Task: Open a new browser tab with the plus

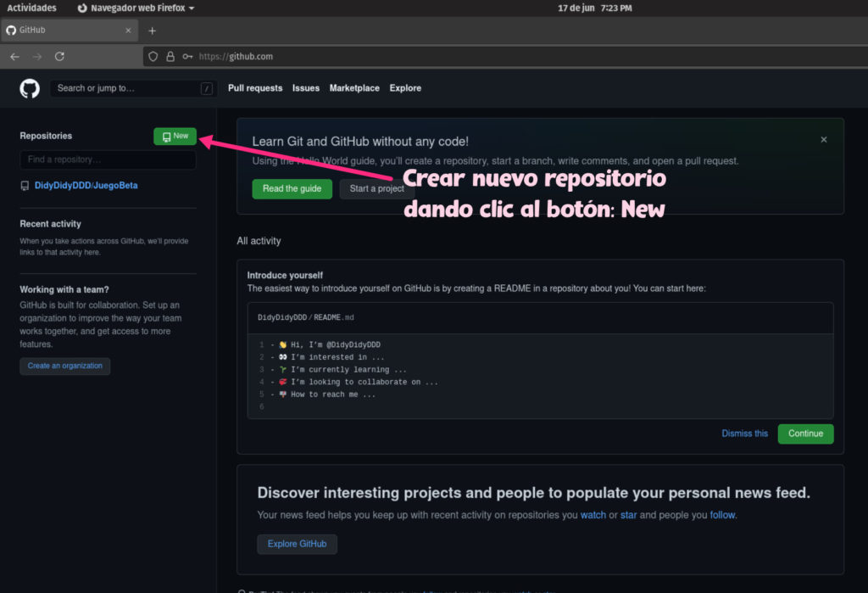Action: click(152, 30)
